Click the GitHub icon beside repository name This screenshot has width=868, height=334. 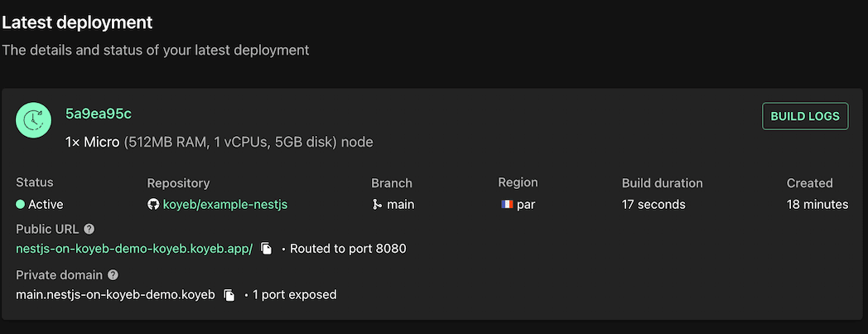153,204
